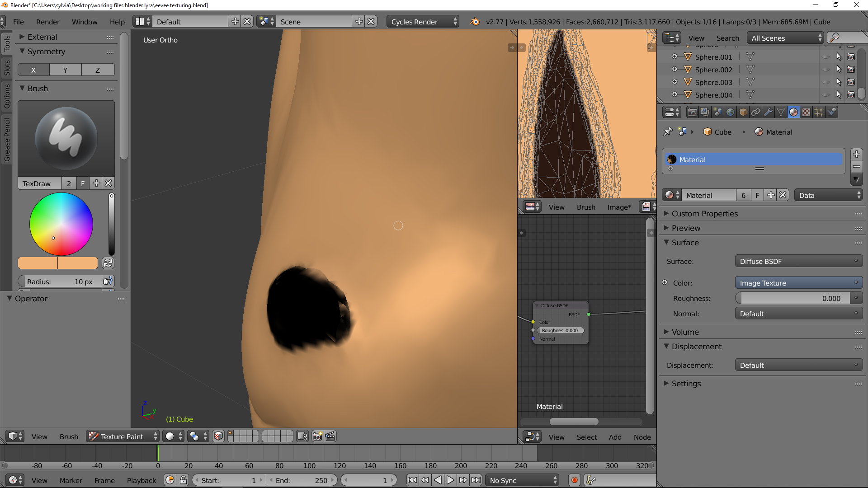The height and width of the screenshot is (488, 868).
Task: Click the auto keyframe record button
Action: tap(574, 480)
